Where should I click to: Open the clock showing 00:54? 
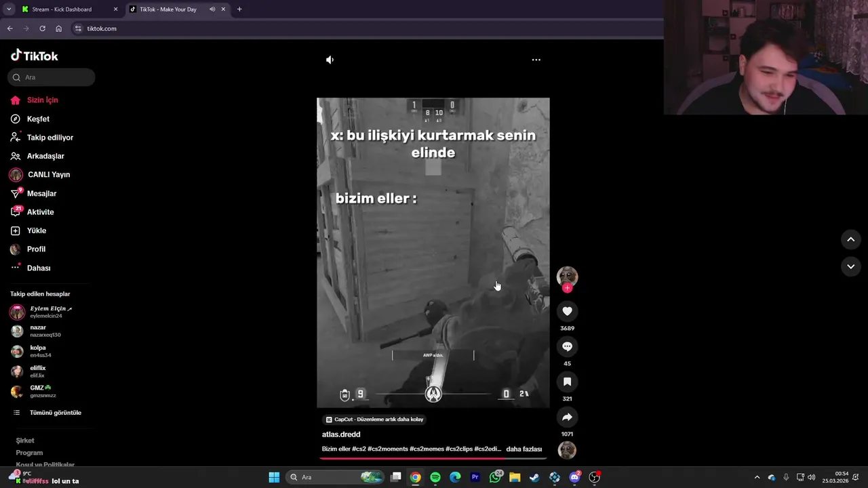click(835, 477)
